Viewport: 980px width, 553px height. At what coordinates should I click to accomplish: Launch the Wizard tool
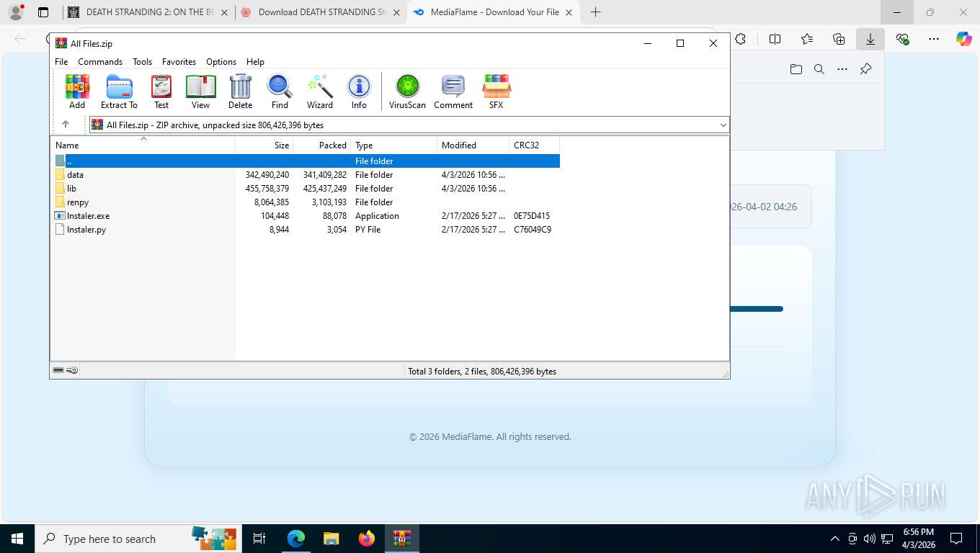[x=320, y=91]
